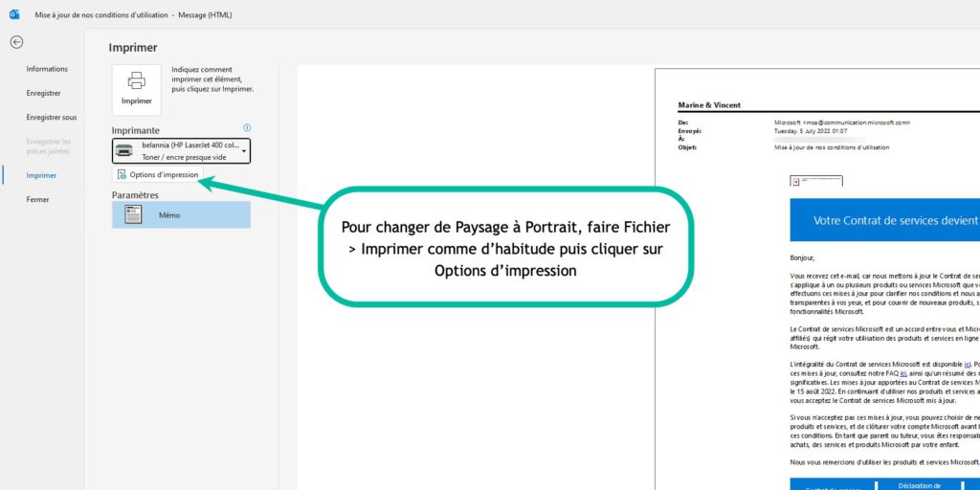The width and height of the screenshot is (980, 490).
Task: Choose Enregistrer in the left sidebar
Action: pyautogui.click(x=43, y=93)
